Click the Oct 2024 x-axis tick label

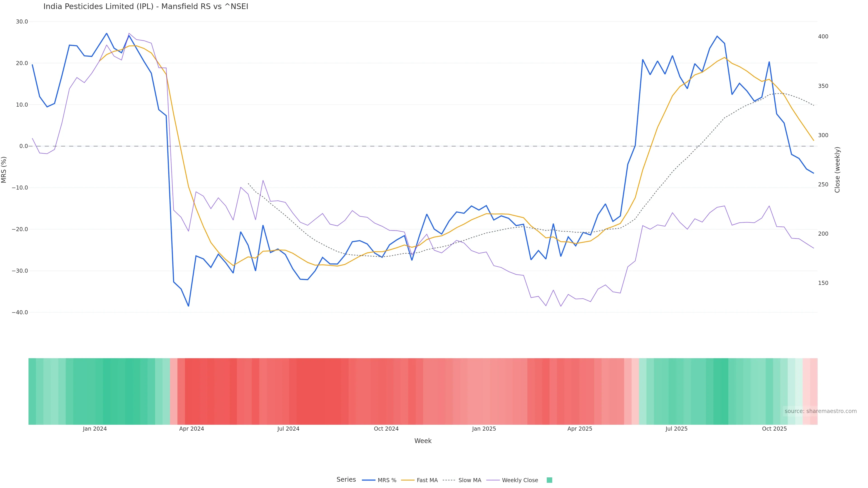click(386, 429)
